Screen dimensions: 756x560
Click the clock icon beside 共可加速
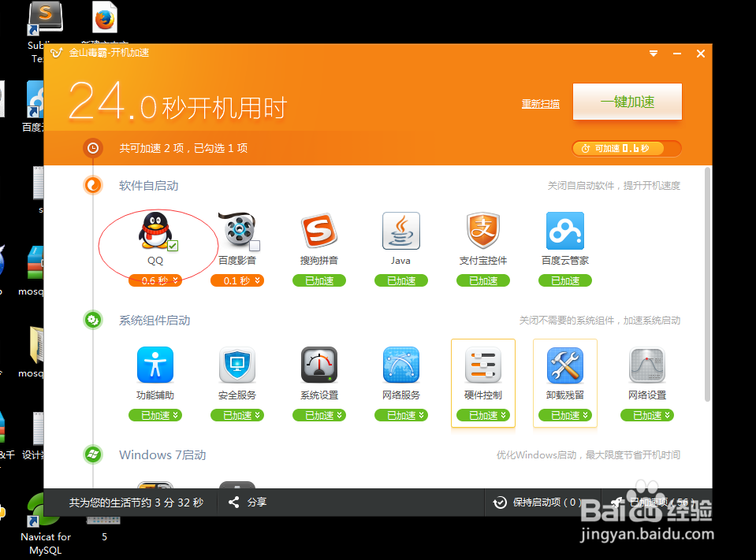pos(93,148)
